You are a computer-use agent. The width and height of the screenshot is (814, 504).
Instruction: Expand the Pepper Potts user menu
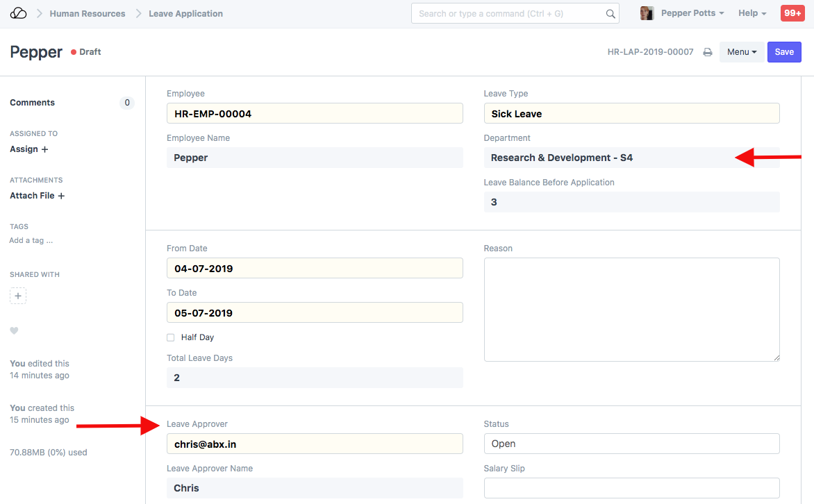click(x=692, y=13)
